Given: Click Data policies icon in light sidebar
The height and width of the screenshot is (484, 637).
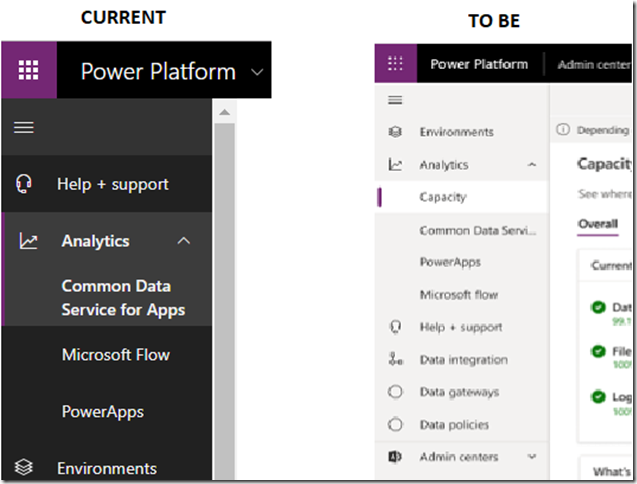Looking at the screenshot, I should click(x=395, y=424).
